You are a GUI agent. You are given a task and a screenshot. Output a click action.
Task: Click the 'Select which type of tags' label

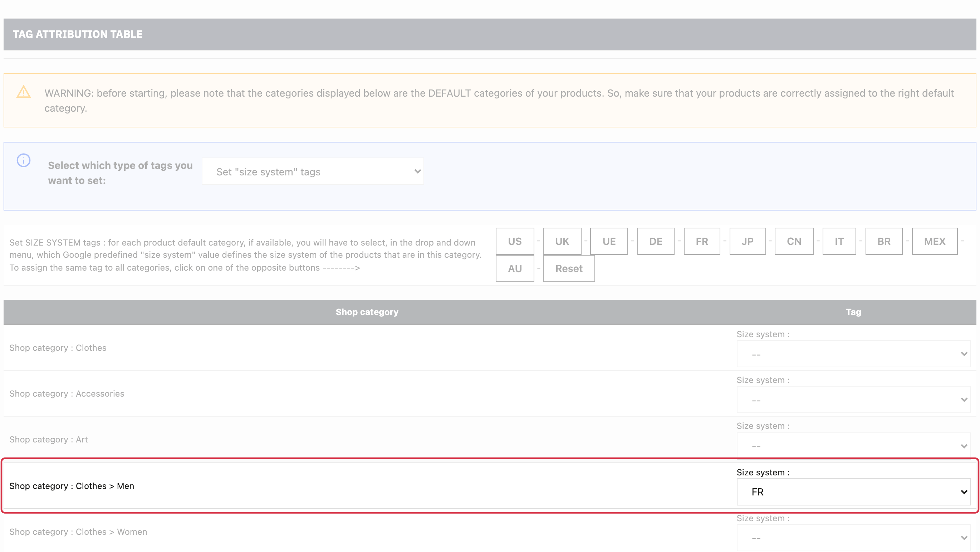(120, 173)
